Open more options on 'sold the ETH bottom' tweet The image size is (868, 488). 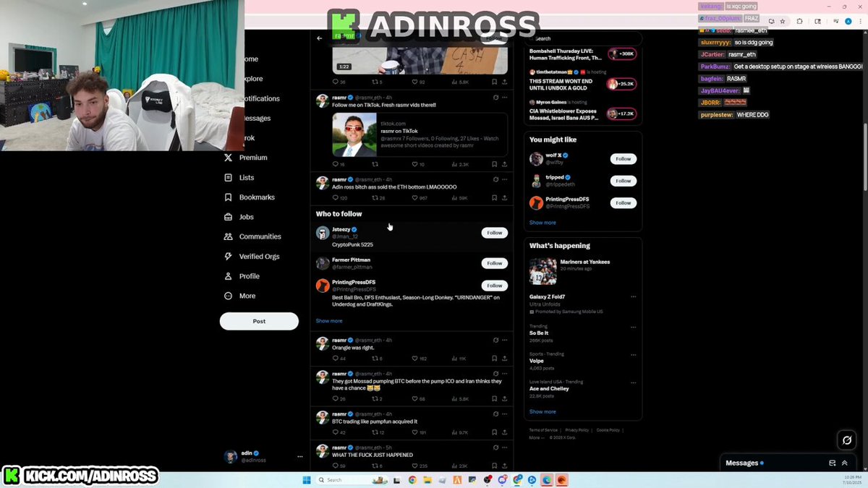[504, 179]
